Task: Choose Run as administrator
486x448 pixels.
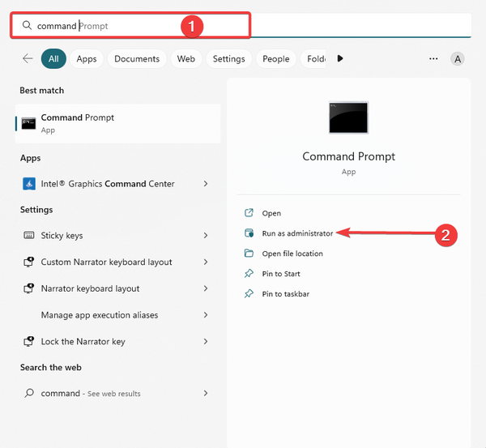Action: coord(296,233)
